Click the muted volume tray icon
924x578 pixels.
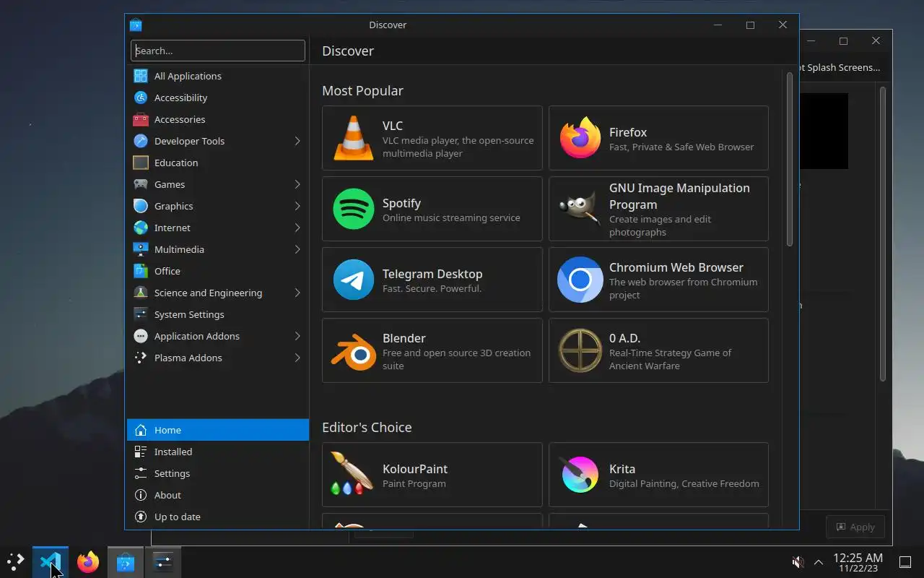798,562
